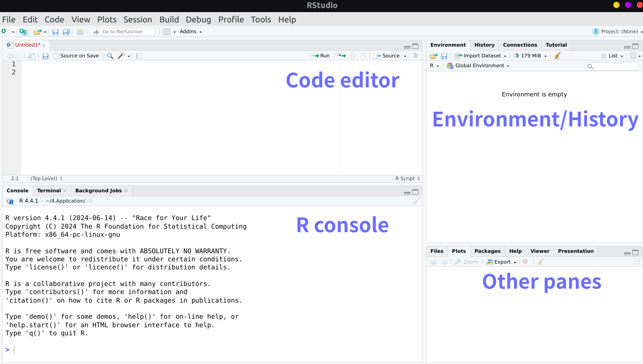The height and width of the screenshot is (364, 643).
Task: Open the recent files dropdown arrow beside Open
Action: tap(45, 32)
